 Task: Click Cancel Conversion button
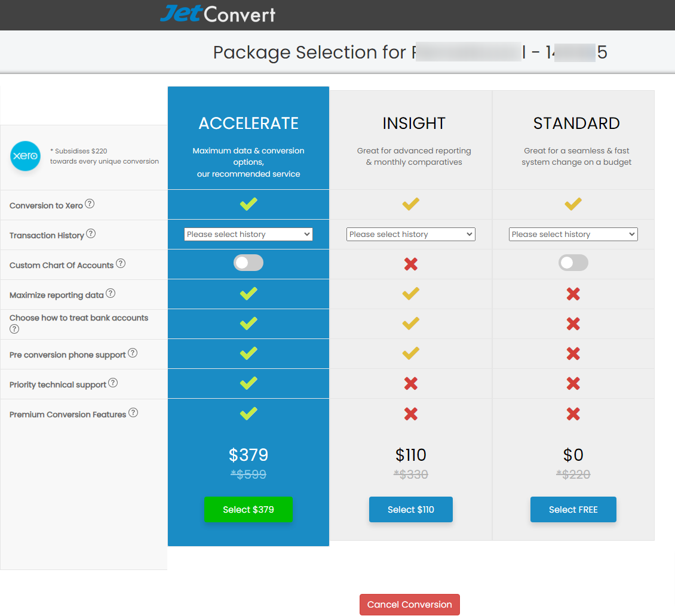409,605
